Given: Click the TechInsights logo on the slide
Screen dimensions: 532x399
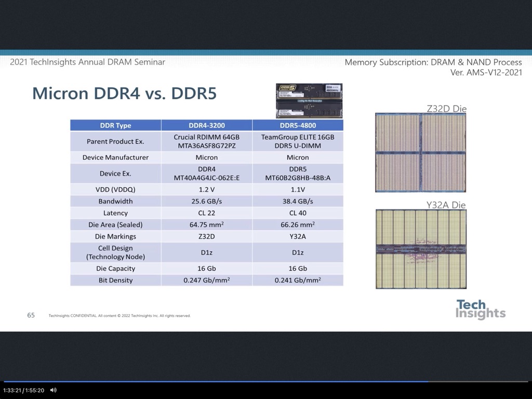Looking at the screenshot, I should coord(480,309).
